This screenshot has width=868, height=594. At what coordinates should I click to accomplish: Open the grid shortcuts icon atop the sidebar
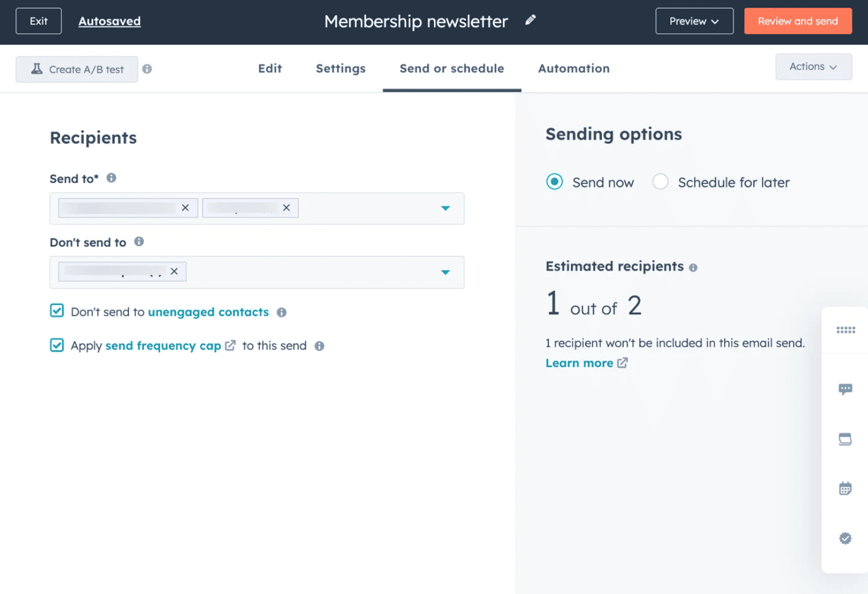[845, 330]
